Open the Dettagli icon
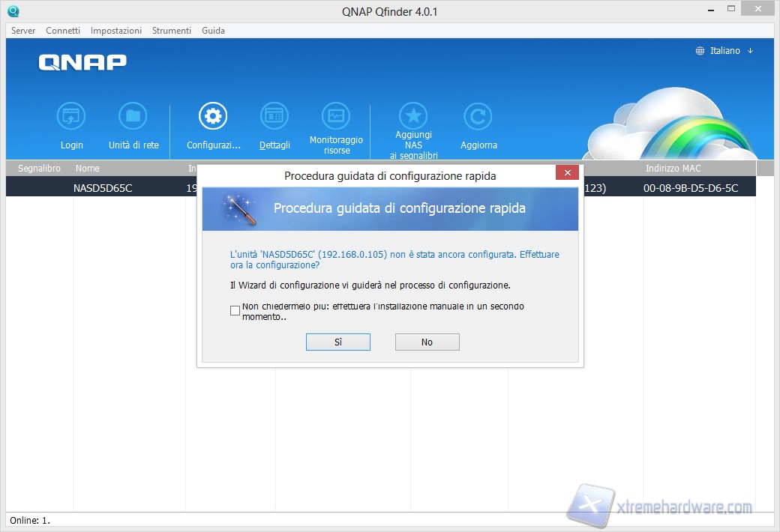The width and height of the screenshot is (780, 532). coord(274,117)
